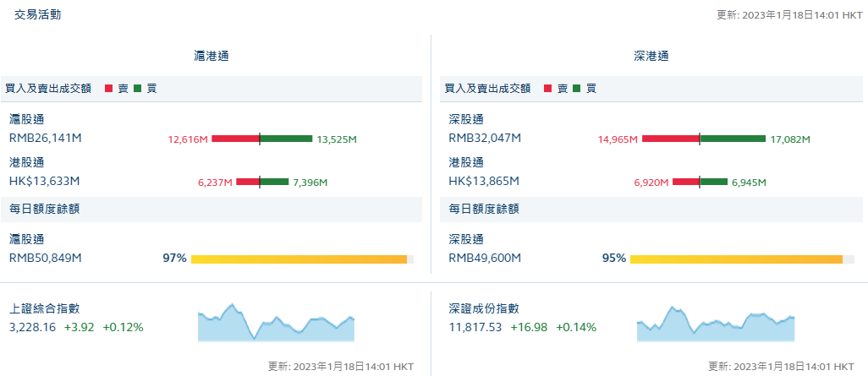Click the green buy legend swatch under 深港通
This screenshot has width=868, height=376.
[x=577, y=88]
